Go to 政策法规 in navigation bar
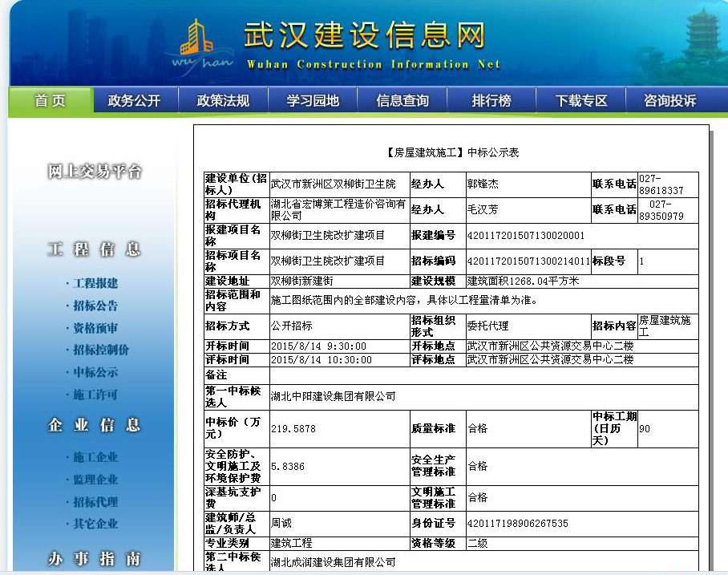 223,101
